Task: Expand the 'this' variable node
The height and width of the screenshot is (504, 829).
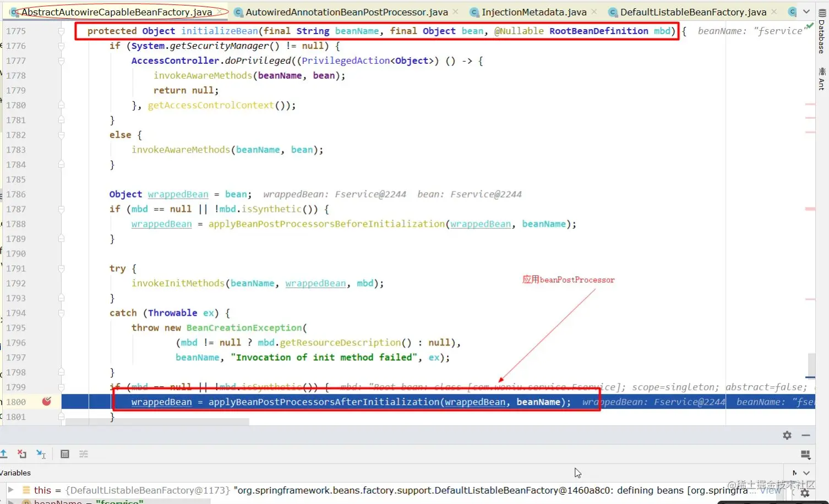Action: click(10, 490)
